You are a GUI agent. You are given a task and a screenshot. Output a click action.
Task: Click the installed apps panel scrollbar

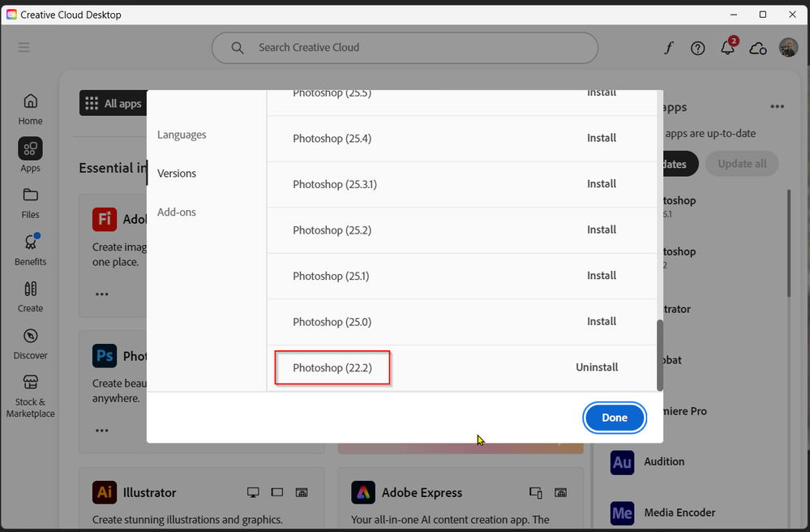tap(789, 242)
